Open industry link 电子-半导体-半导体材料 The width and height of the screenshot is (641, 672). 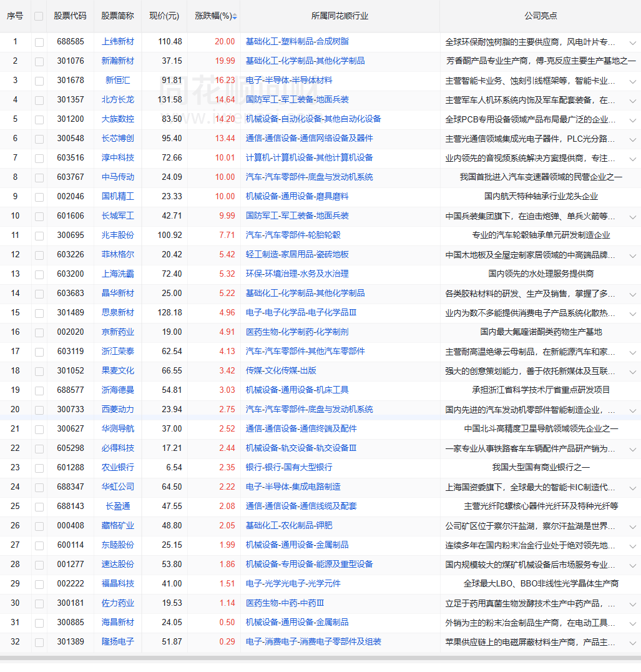[x=289, y=80]
